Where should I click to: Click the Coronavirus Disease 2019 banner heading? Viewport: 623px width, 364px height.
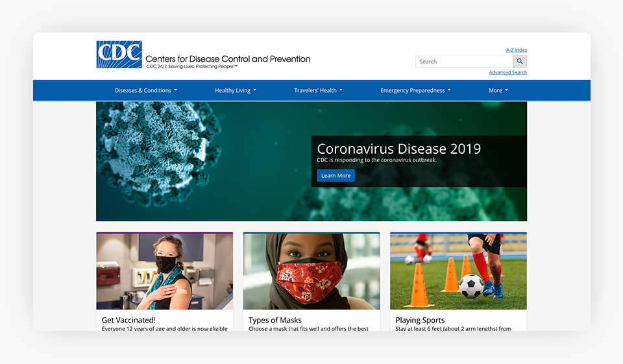(398, 149)
